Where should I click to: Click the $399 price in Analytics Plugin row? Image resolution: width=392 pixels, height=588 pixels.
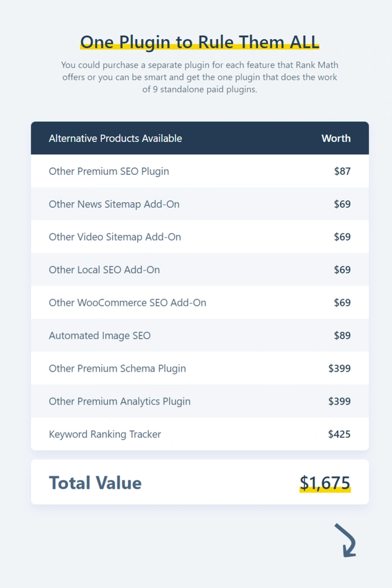click(339, 402)
